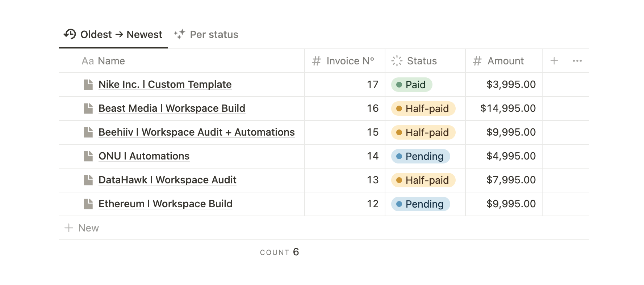Select the $7,995.00 amount cell

504,180
